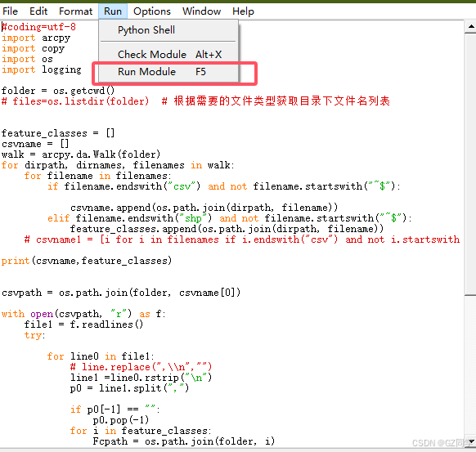
Task: Open the Format menu
Action: coord(75,11)
